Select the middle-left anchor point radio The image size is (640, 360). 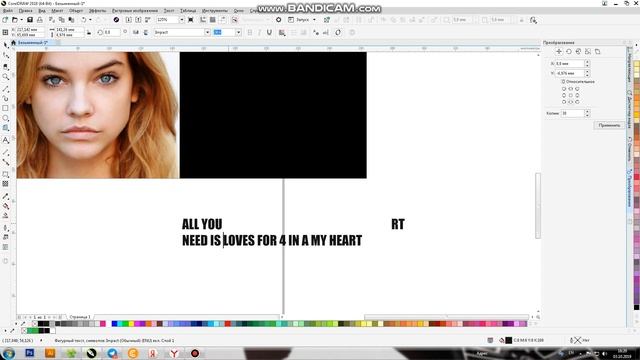coord(564,95)
